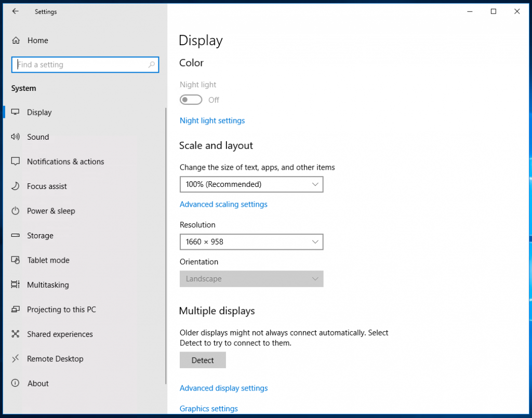Image resolution: width=532 pixels, height=418 pixels.
Task: Click the Home house icon
Action: click(x=16, y=40)
